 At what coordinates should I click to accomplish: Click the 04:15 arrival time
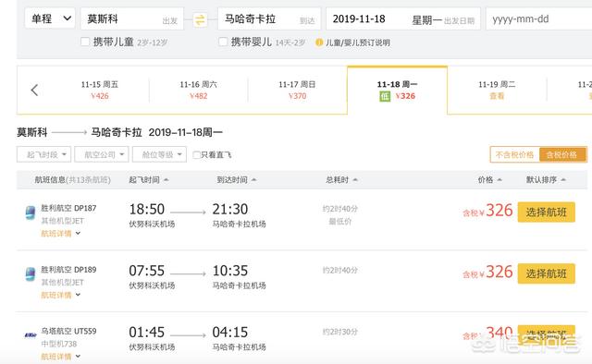click(x=230, y=333)
